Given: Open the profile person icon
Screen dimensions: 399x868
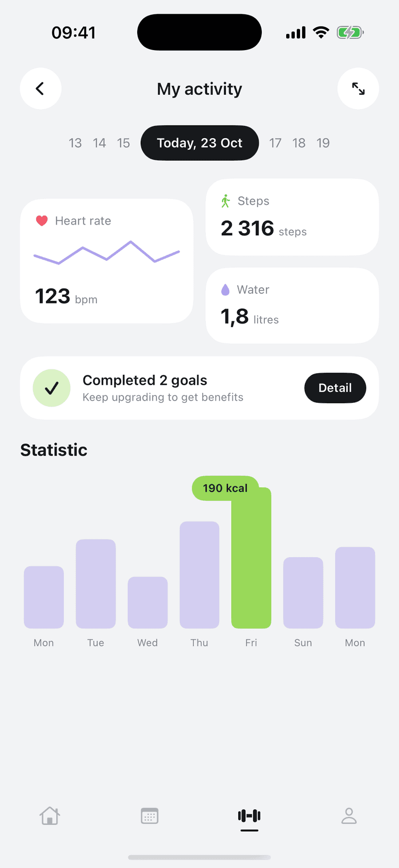Looking at the screenshot, I should pos(349,815).
